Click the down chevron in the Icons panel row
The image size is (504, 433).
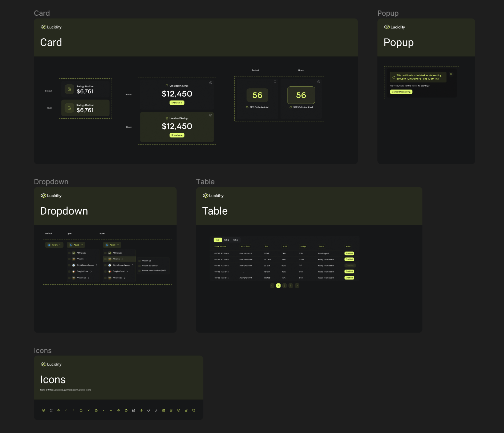(x=104, y=410)
